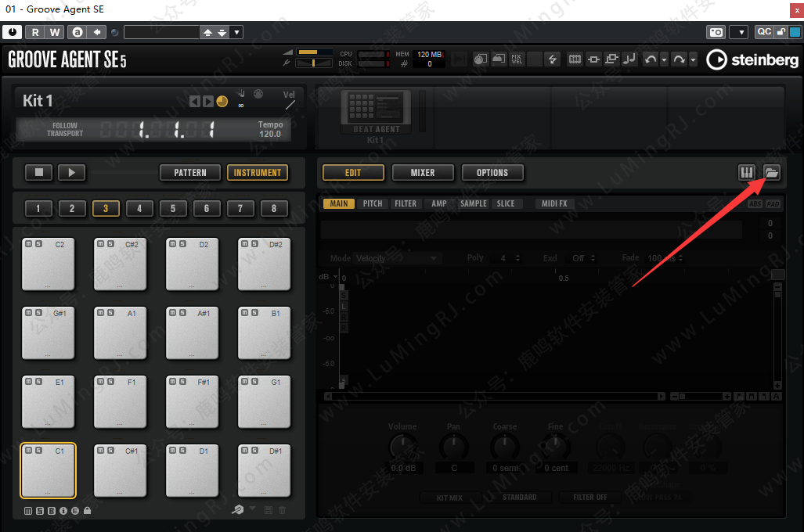The height and width of the screenshot is (532, 804).
Task: Open the MIDI FX tab
Action: 554,203
